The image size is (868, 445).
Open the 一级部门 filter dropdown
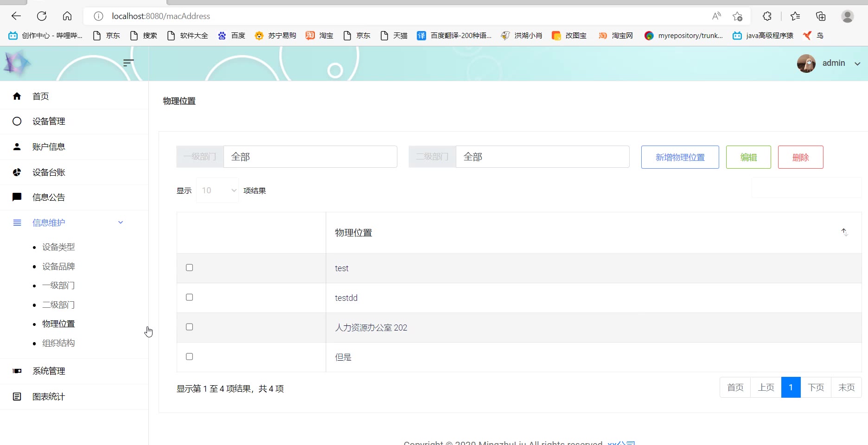[310, 157]
